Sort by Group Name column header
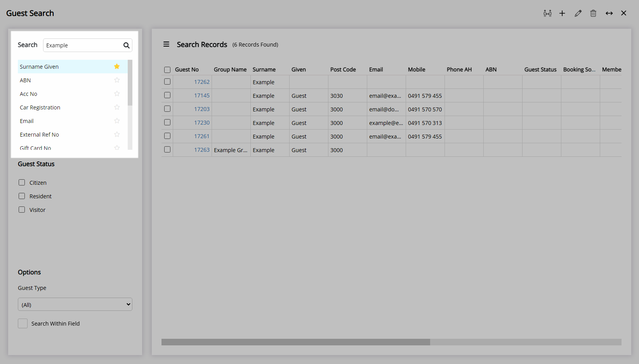The height and width of the screenshot is (364, 639). tap(230, 69)
